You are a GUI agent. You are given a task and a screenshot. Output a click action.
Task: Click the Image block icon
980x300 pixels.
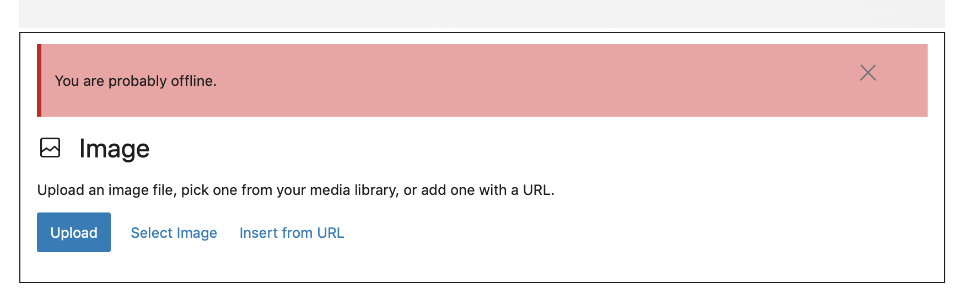(50, 148)
